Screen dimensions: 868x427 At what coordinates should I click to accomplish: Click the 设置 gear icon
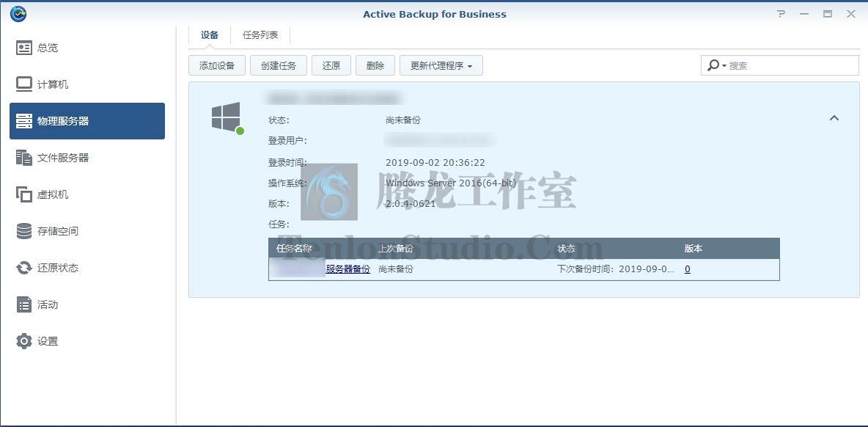click(23, 341)
